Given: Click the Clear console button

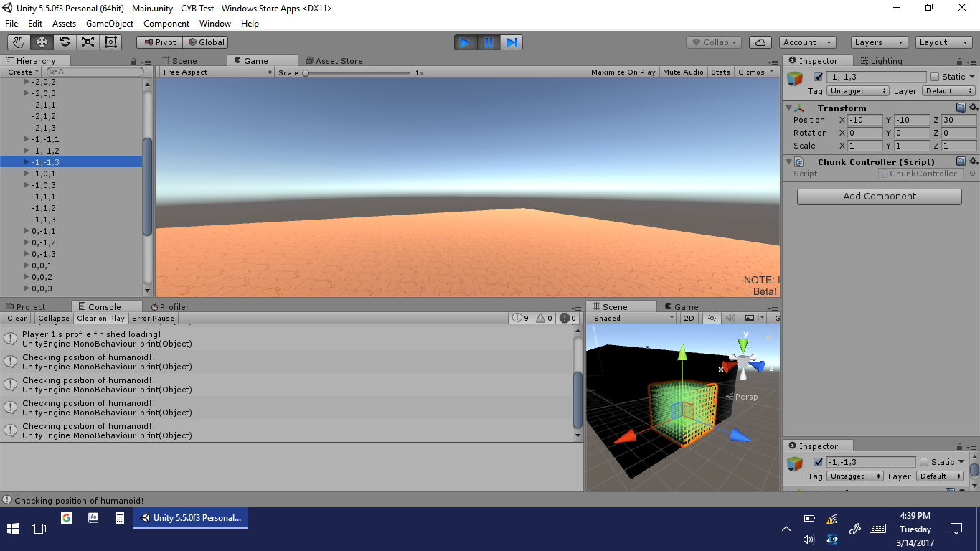Looking at the screenshot, I should coord(17,319).
